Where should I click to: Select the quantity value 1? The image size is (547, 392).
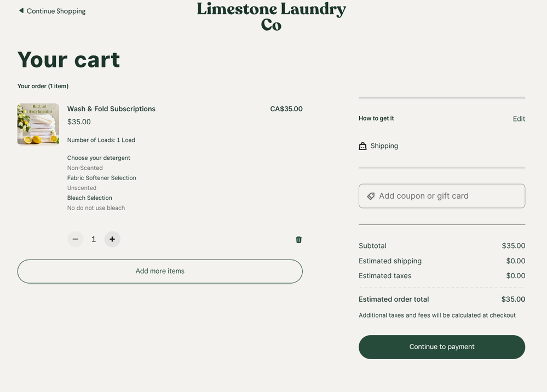94,239
